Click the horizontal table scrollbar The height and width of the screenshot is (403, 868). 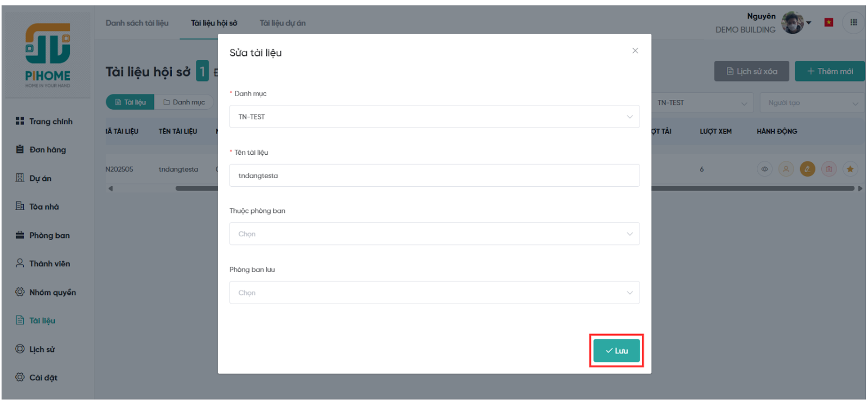pyautogui.click(x=749, y=188)
